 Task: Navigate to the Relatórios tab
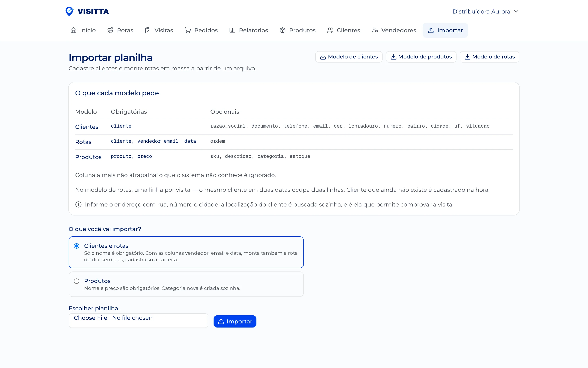(x=248, y=30)
